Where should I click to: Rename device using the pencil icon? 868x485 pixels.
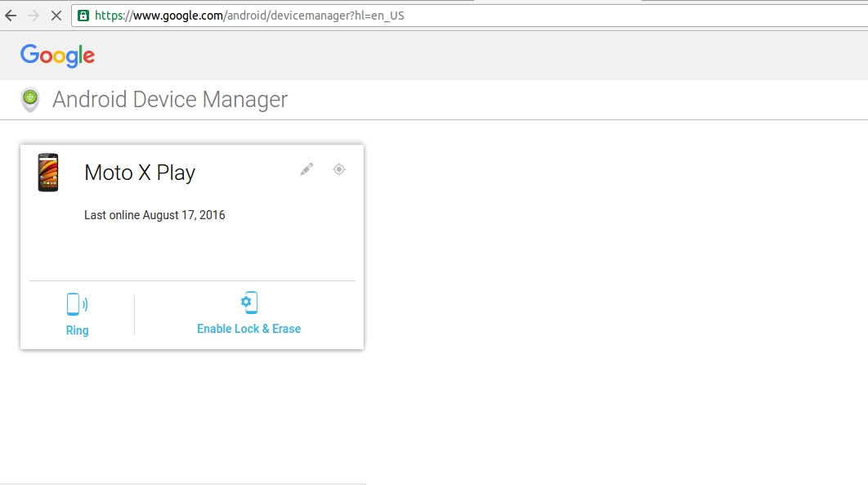point(306,169)
